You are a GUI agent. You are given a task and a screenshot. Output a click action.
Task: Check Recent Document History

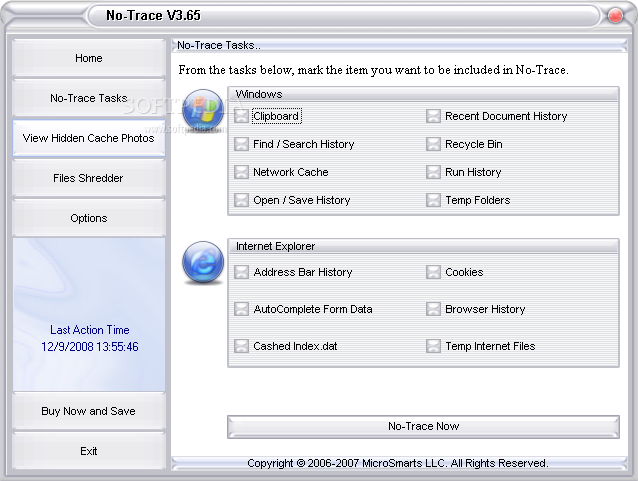(433, 116)
